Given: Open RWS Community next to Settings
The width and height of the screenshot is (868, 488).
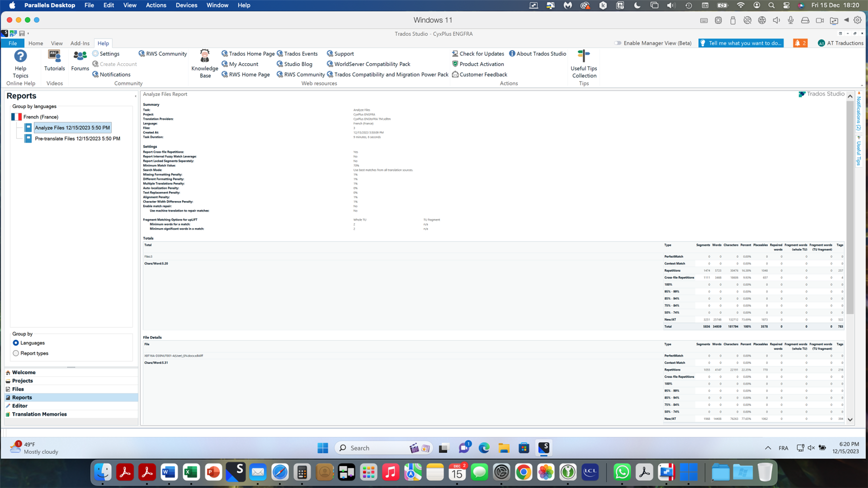Looking at the screenshot, I should pos(163,54).
